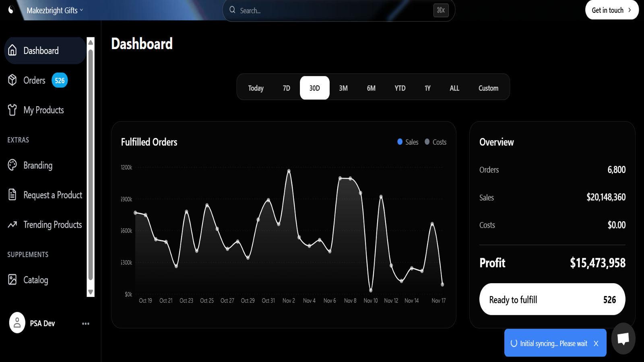Click the Ready to fulfill button
Image resolution: width=644 pixels, height=362 pixels.
(552, 300)
